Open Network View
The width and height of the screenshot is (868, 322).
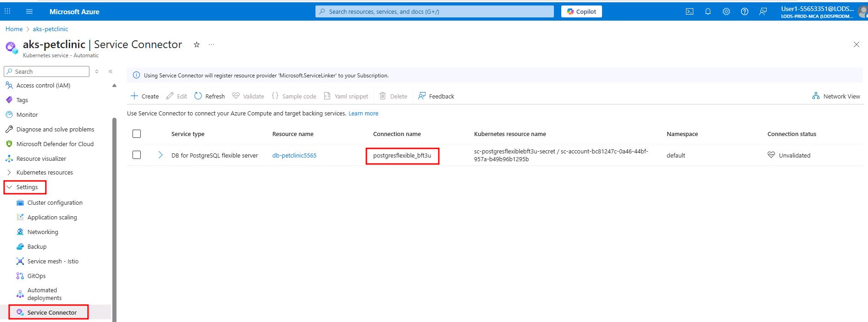click(836, 96)
